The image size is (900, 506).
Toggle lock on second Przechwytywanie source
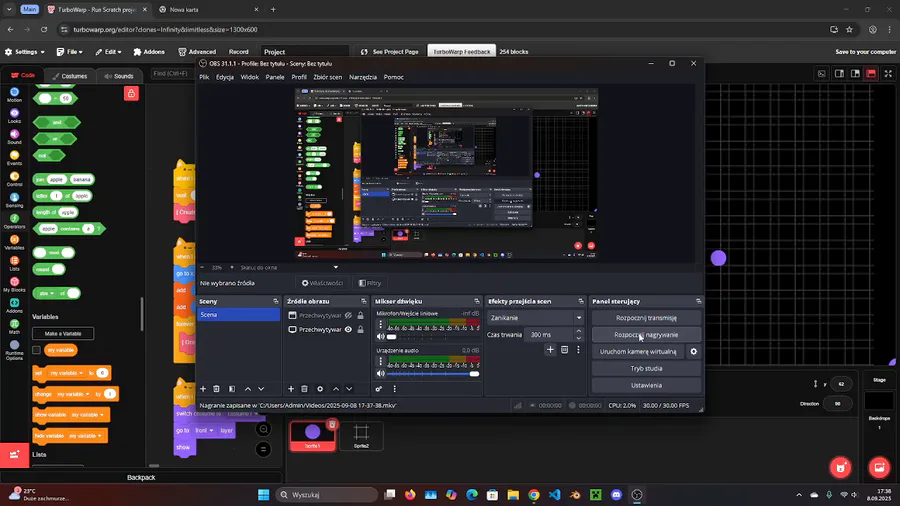pos(360,330)
